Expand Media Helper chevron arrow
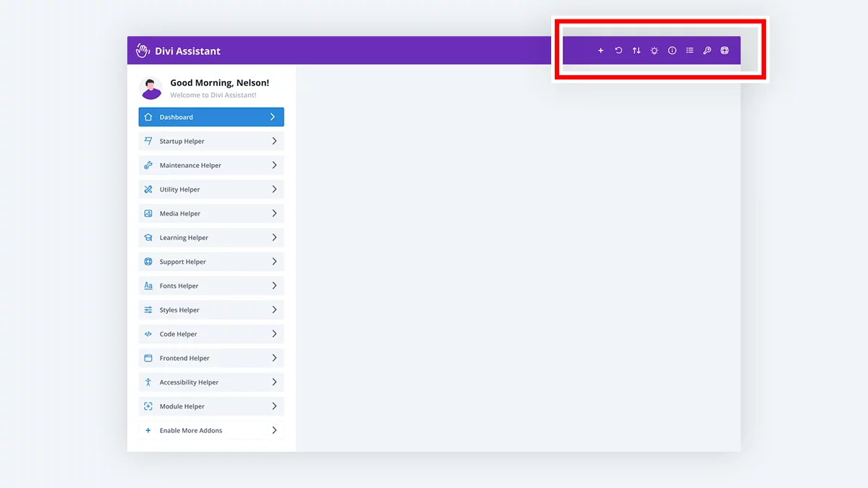Viewport: 868px width, 488px height. (274, 213)
